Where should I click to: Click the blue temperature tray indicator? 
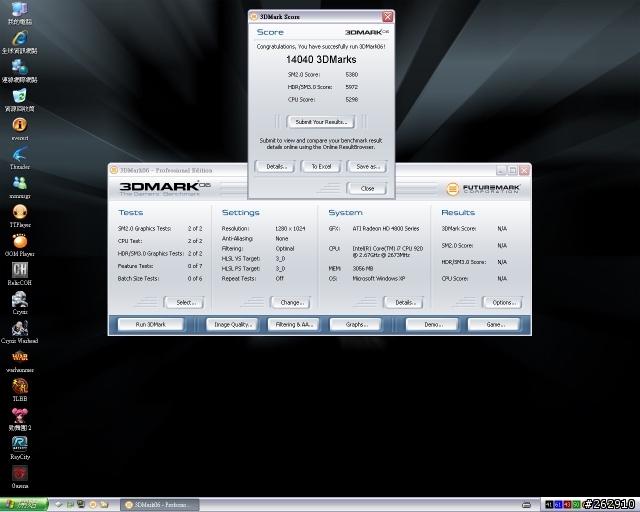(x=558, y=505)
